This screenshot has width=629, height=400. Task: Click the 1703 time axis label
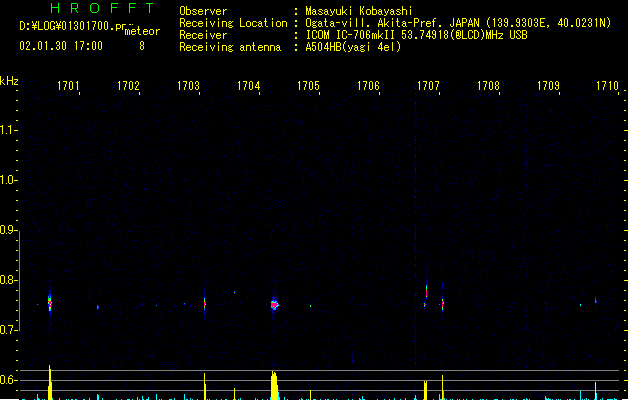click(188, 86)
